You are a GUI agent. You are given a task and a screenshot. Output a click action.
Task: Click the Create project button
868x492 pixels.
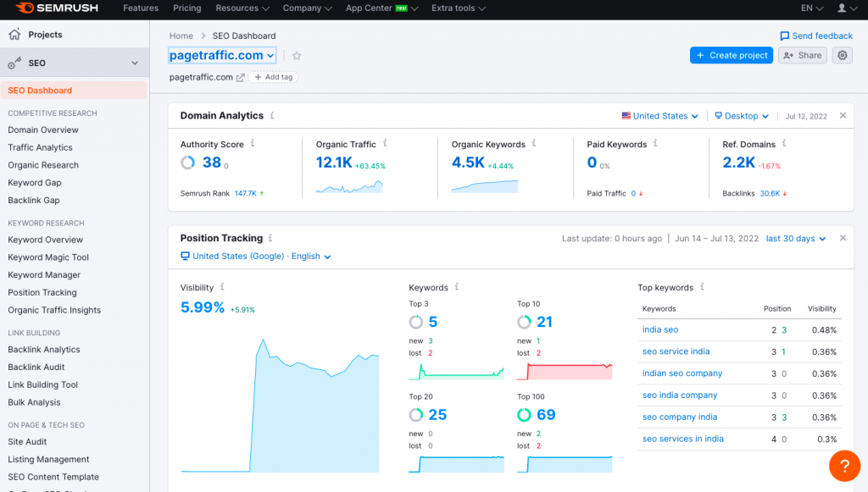click(731, 54)
